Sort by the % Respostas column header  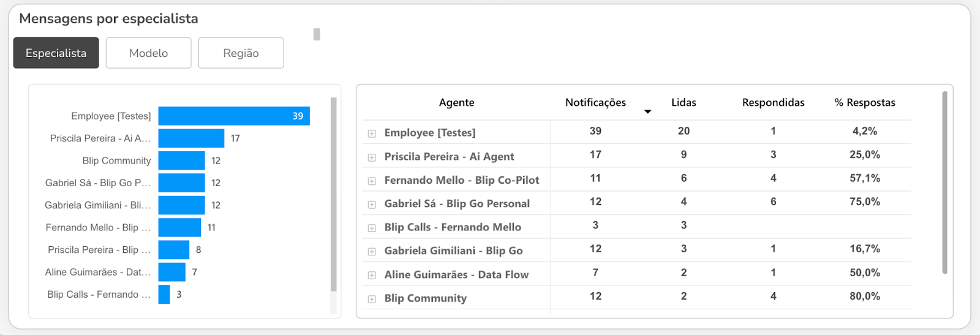(865, 102)
